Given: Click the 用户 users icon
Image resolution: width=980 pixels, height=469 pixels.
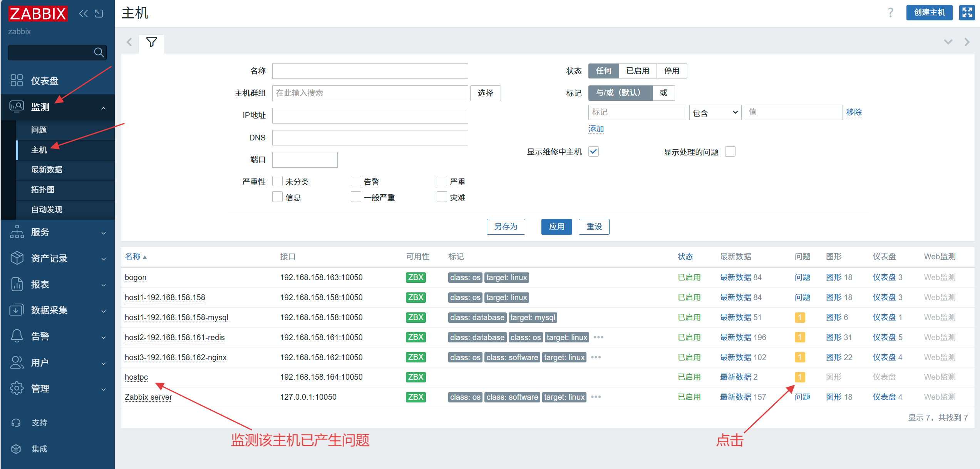Looking at the screenshot, I should 17,362.
